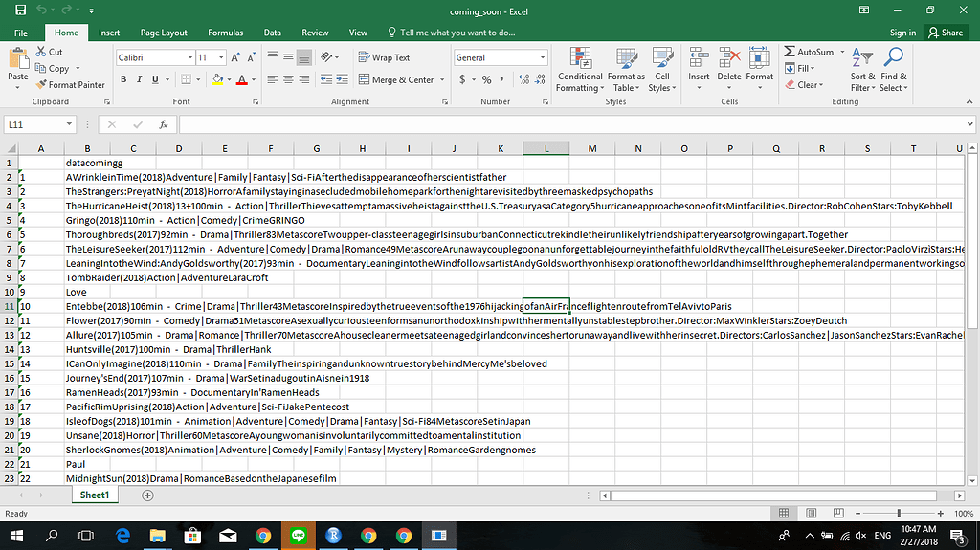Toggle Wrap Text on selected cell
The width and height of the screenshot is (980, 550).
point(383,57)
